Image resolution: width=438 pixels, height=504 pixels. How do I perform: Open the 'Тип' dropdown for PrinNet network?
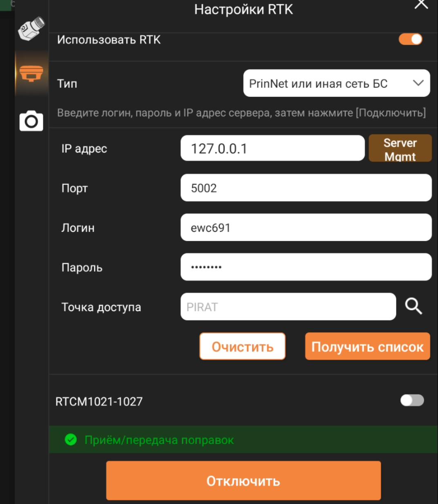(337, 83)
